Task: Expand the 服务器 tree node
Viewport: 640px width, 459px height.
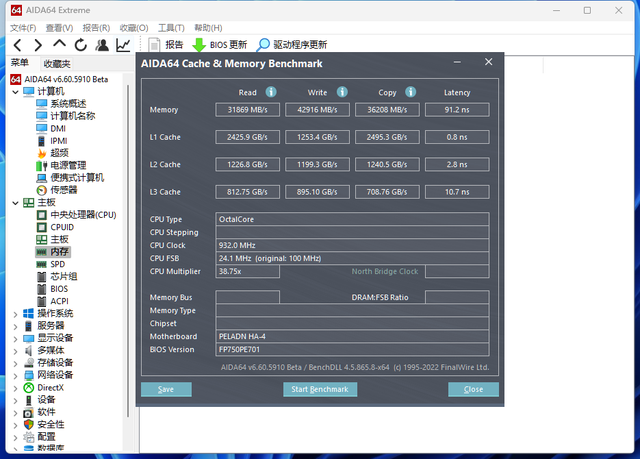Action: click(x=15, y=326)
